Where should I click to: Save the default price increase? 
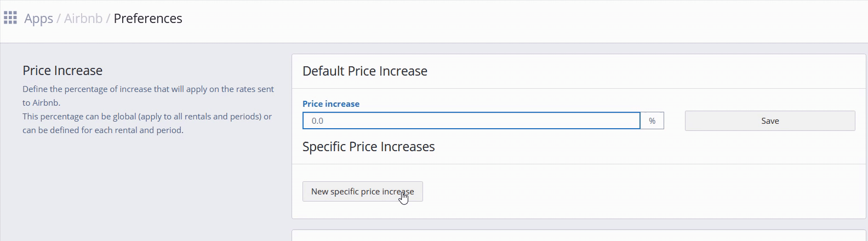[769, 120]
